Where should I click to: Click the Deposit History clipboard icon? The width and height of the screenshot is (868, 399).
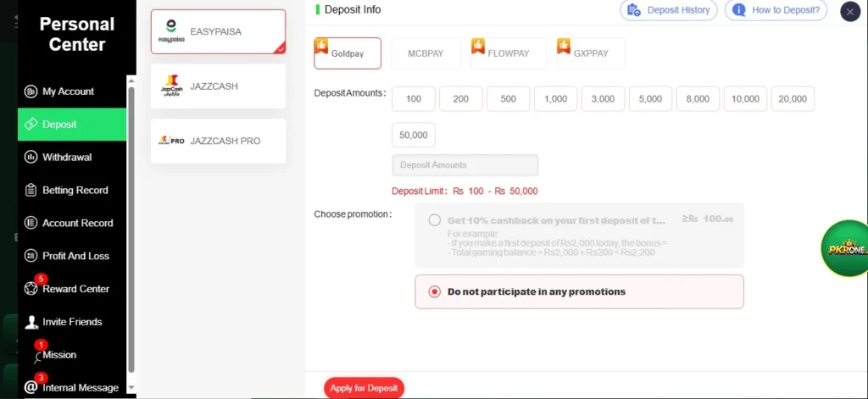coord(634,10)
